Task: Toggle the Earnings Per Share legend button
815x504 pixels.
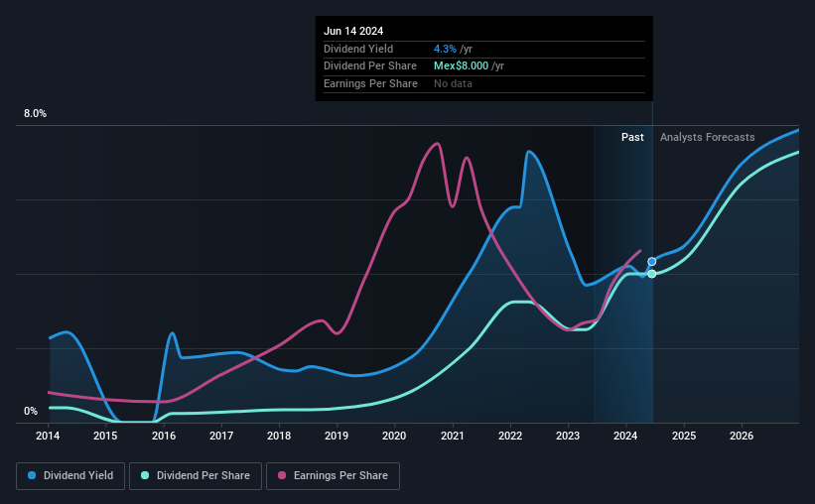Action: (333, 476)
